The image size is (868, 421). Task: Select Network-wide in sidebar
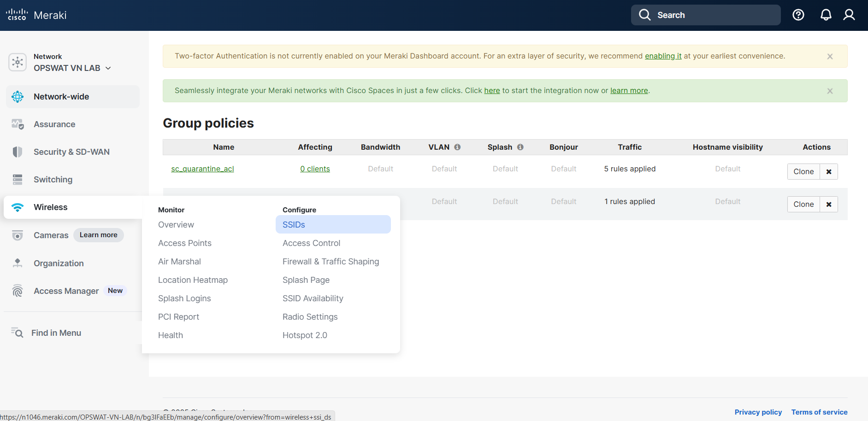73,97
